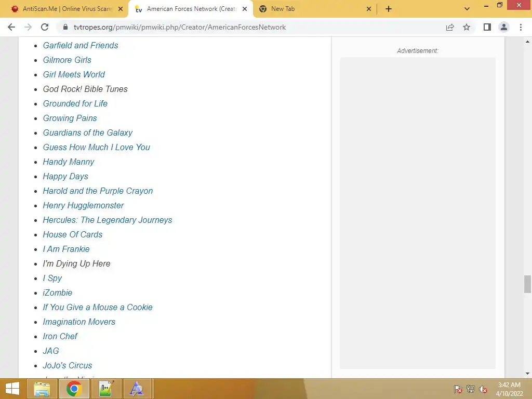Select If You Give a Mouse a Cookie link

click(x=97, y=308)
